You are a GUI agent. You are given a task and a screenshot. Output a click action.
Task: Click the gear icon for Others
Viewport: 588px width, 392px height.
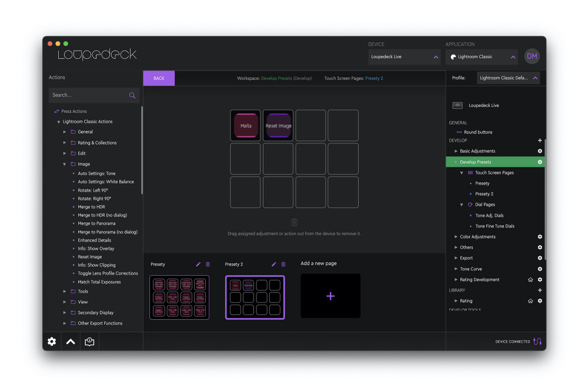pos(540,247)
